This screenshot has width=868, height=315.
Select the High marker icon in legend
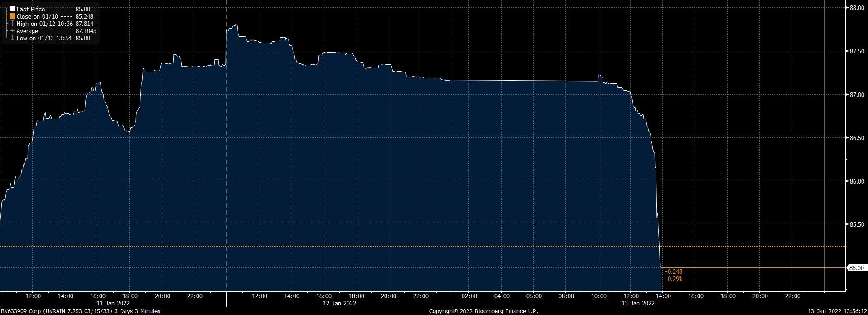click(12, 24)
